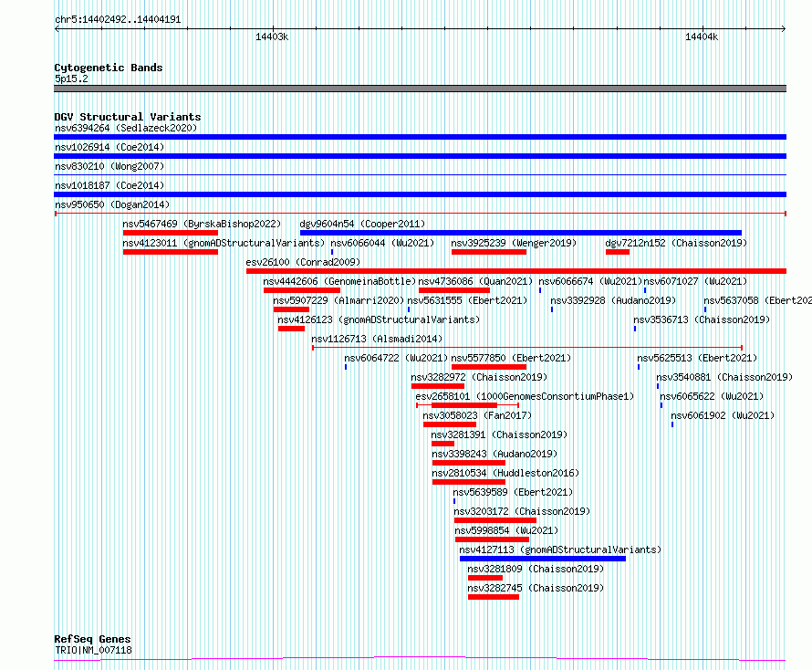This screenshot has width=812, height=670.
Task: Select nsv3392928 (Audano2019) label
Action: click(x=612, y=300)
